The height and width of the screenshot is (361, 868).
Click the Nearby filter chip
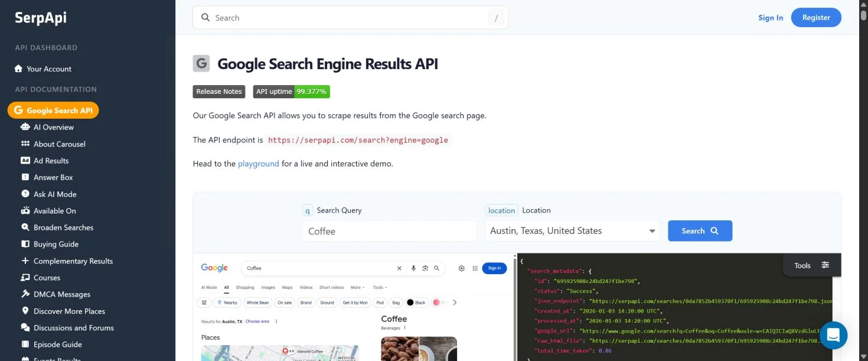click(227, 303)
